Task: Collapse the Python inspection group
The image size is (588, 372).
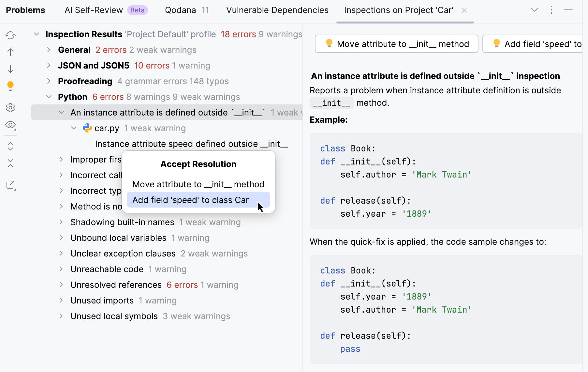Action: click(49, 97)
